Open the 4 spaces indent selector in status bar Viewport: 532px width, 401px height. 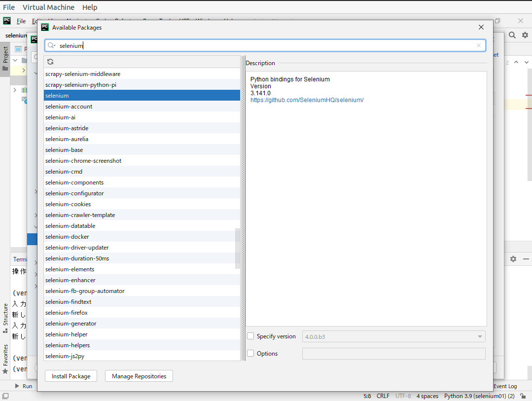click(x=427, y=396)
